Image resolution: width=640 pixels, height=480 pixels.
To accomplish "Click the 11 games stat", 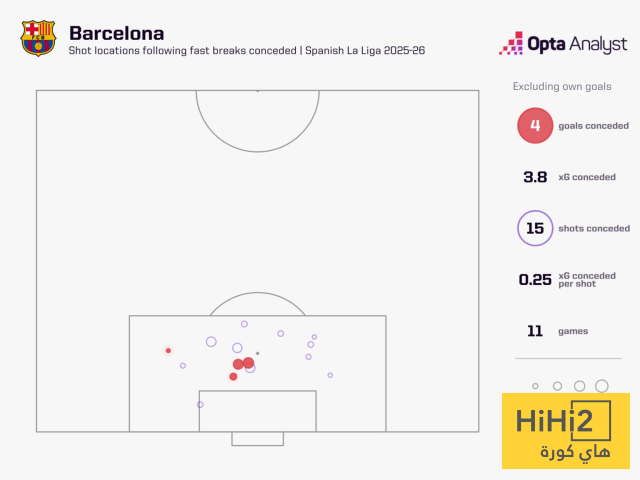I will click(x=535, y=331).
